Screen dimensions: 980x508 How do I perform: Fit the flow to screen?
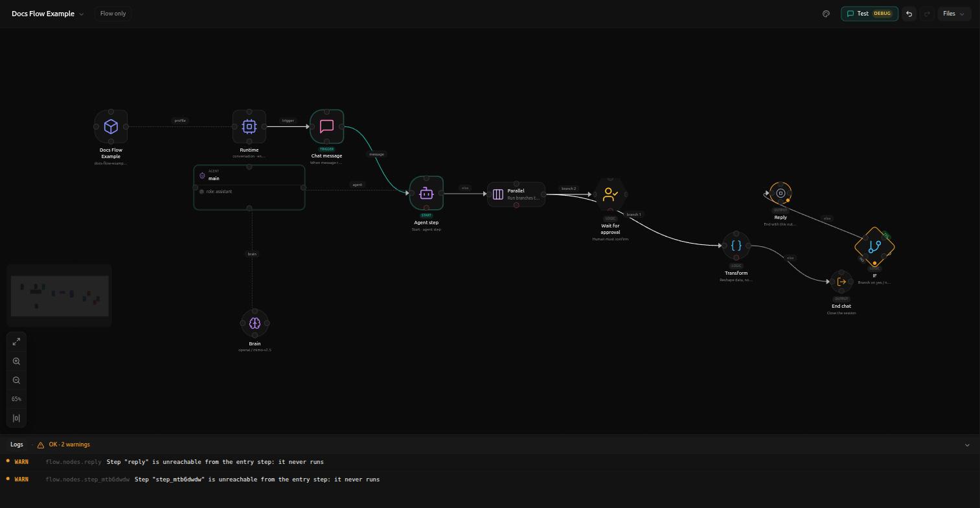[x=16, y=341]
